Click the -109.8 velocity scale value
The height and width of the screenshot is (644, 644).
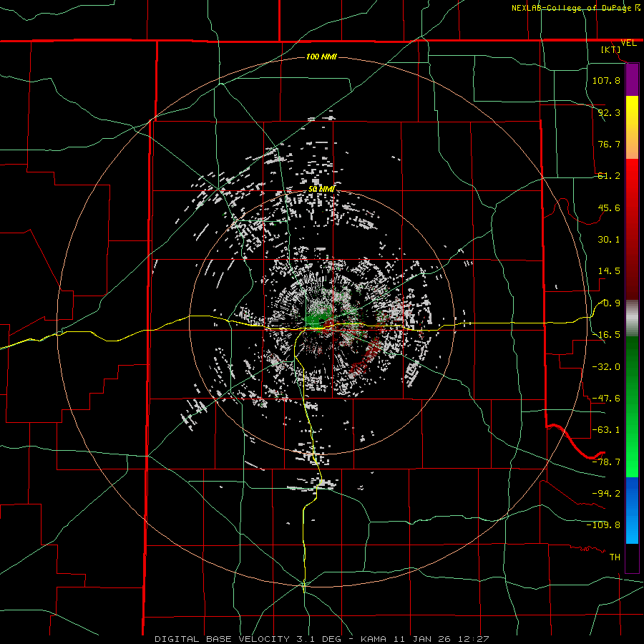click(603, 525)
